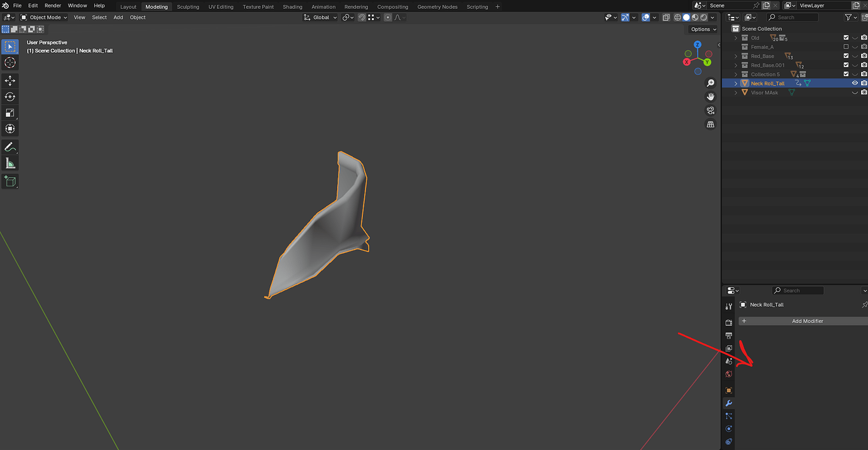Select the Transform tool
Viewport: 868px width, 450px height.
click(10, 129)
